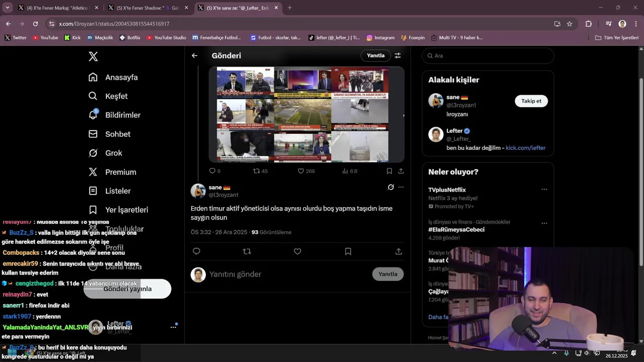This screenshot has width=644, height=362.
Task: Open Keşfet explore page
Action: 108,96
